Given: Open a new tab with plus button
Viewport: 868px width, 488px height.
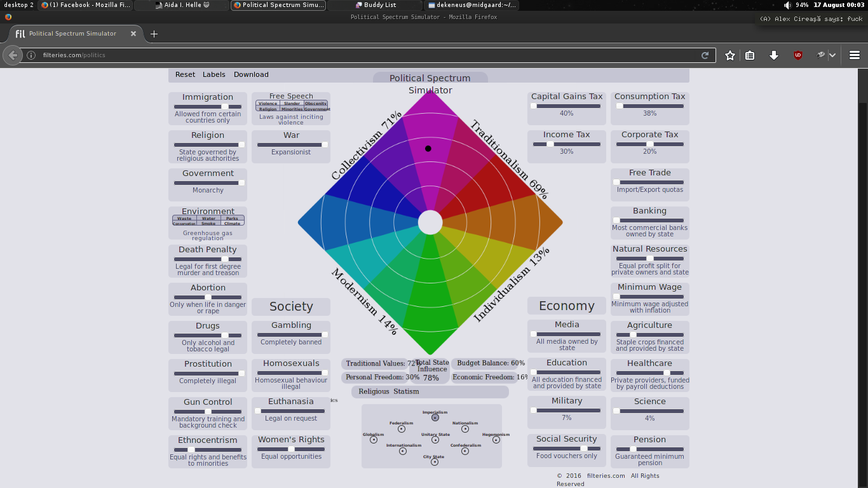Looking at the screenshot, I should click(154, 34).
